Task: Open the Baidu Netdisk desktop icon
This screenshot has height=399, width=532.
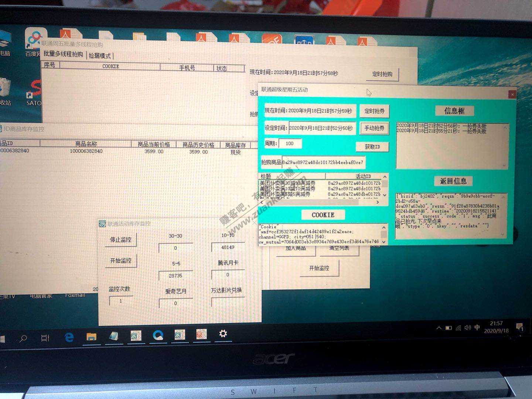Action: tap(34, 42)
